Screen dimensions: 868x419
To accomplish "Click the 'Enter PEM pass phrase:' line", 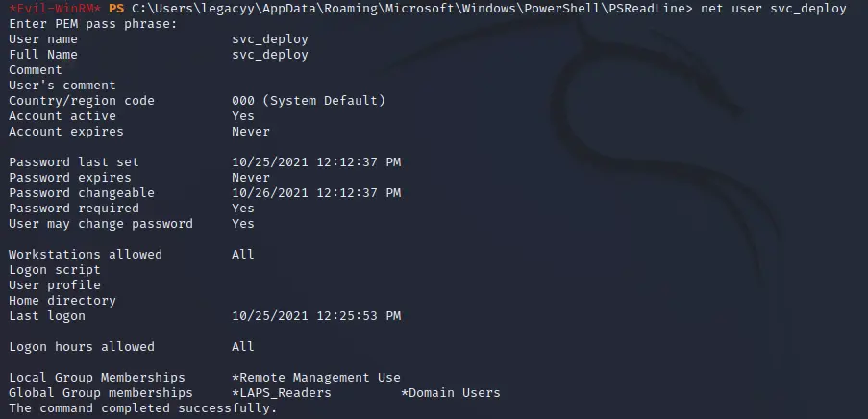I will pyautogui.click(x=93, y=24).
